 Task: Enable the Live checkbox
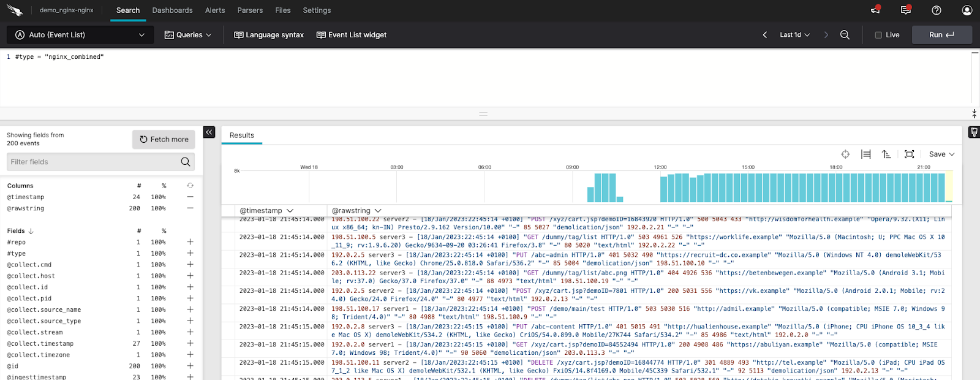point(878,35)
